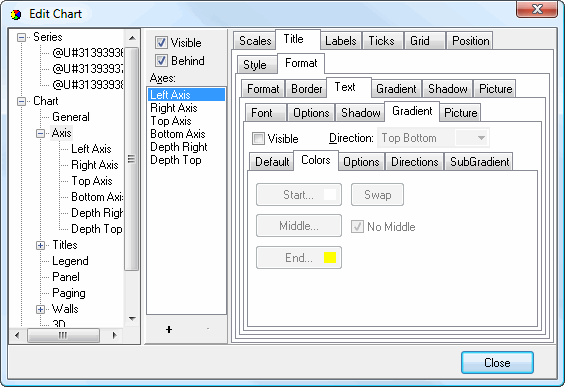Click the yellow End color swatch
Screen dimensions: 565x387
tap(330, 258)
